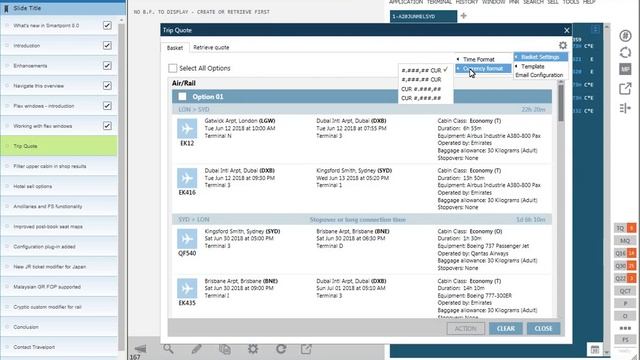The width and height of the screenshot is (640, 360).
Task: Click the slide list scrollbar in left panel
Action: 121,186
